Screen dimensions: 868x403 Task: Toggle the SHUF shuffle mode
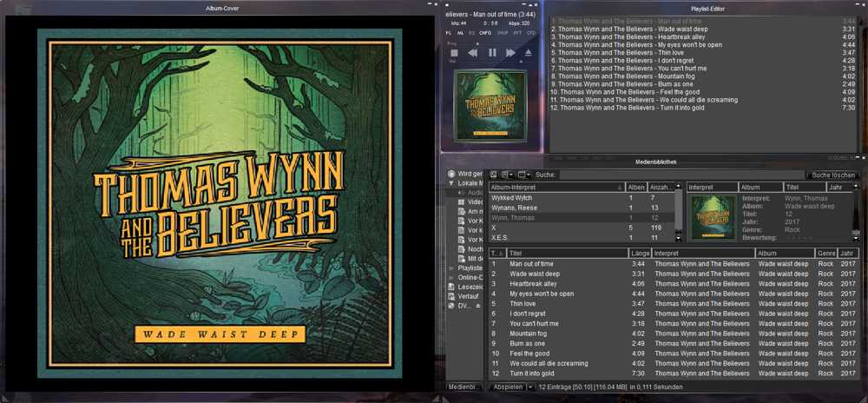502,32
